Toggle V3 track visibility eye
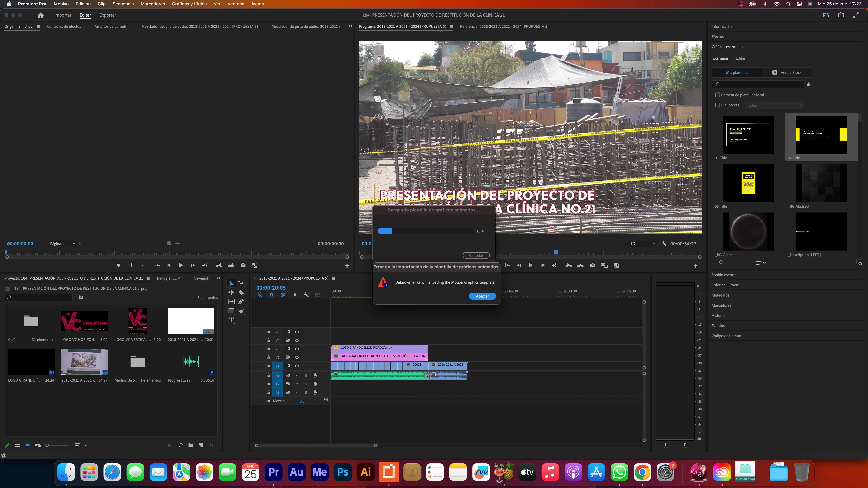 [297, 349]
